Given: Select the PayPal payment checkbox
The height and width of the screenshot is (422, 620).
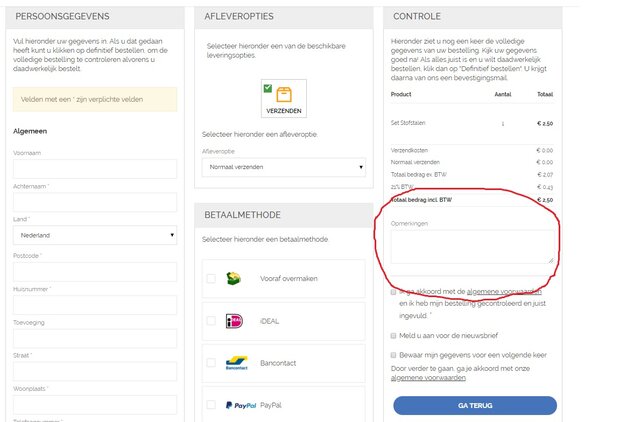Looking at the screenshot, I should [x=211, y=405].
